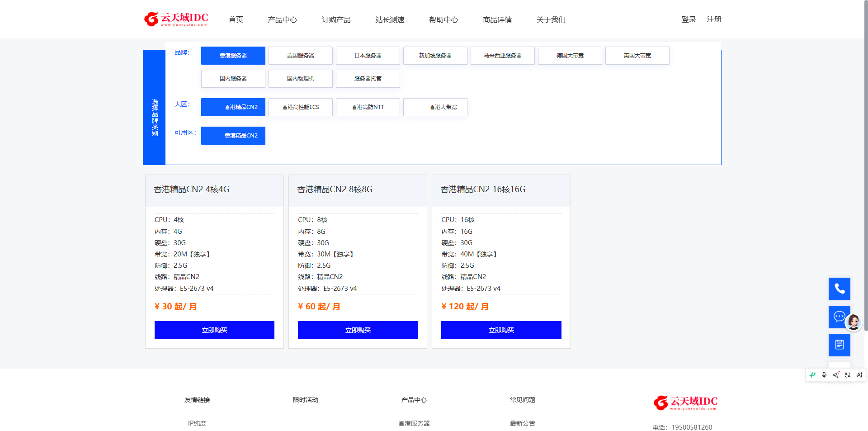The height and width of the screenshot is (431, 868).
Task: Select the 服务器托管 brand option
Action: [368, 79]
